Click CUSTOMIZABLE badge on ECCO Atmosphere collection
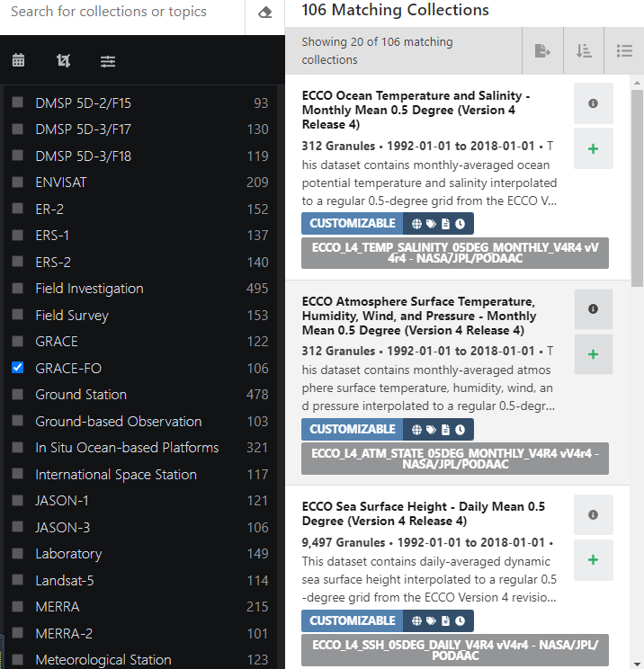The width and height of the screenshot is (644, 669). point(353,429)
